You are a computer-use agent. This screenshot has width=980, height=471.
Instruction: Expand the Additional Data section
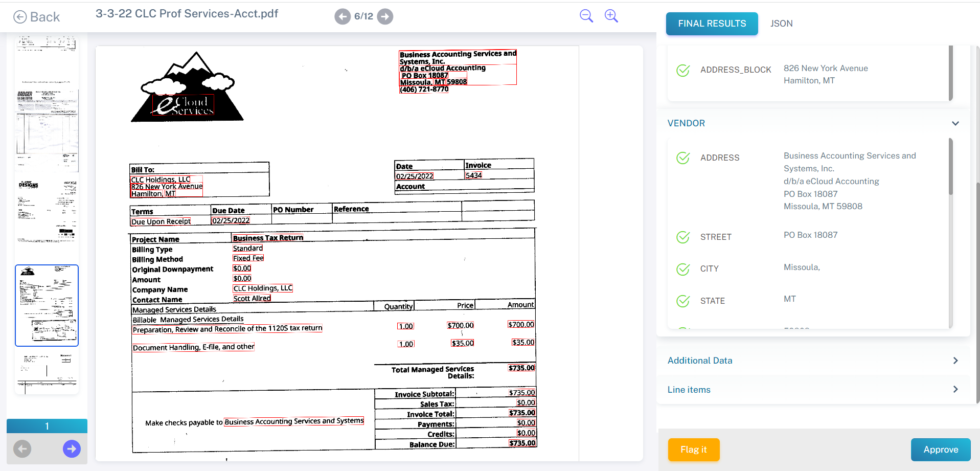click(x=813, y=361)
